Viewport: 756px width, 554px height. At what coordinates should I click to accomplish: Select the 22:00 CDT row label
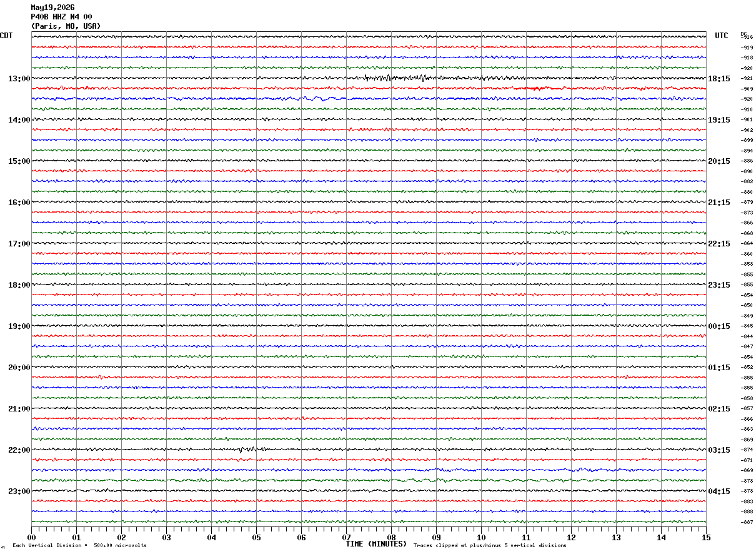pyautogui.click(x=19, y=450)
